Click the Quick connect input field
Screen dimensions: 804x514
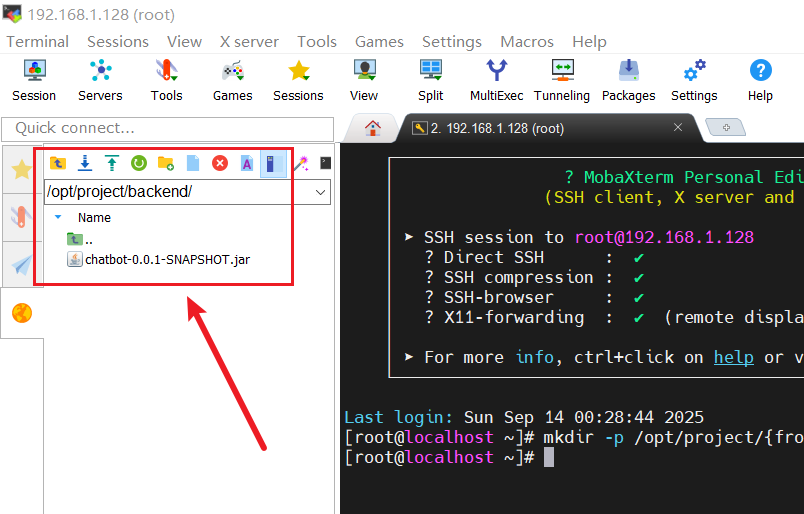tap(168, 129)
